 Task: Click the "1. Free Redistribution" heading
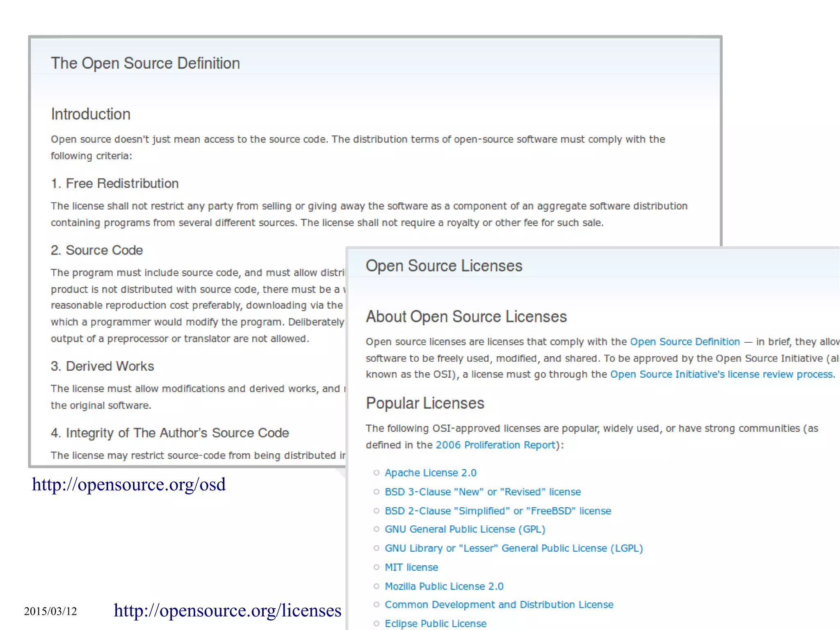point(115,183)
